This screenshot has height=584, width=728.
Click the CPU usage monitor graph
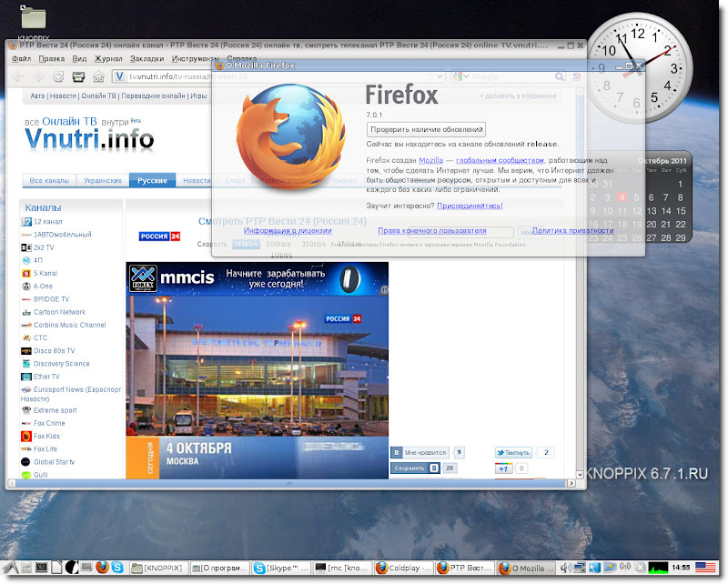pyautogui.click(x=657, y=568)
